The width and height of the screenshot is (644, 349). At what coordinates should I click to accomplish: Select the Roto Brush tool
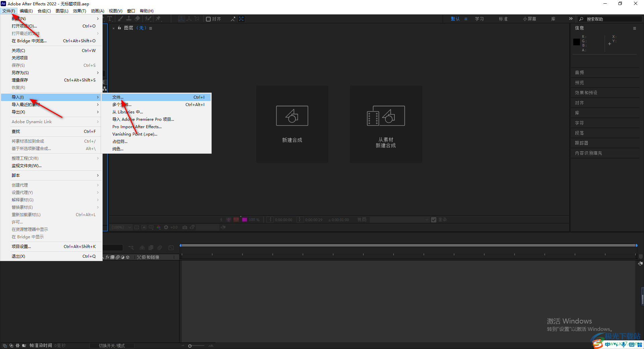(148, 19)
